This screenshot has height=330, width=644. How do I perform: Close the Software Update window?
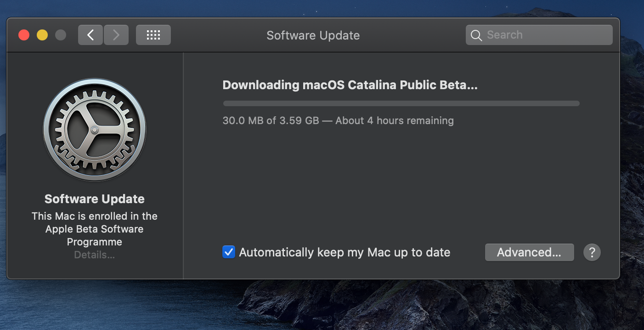(24, 35)
